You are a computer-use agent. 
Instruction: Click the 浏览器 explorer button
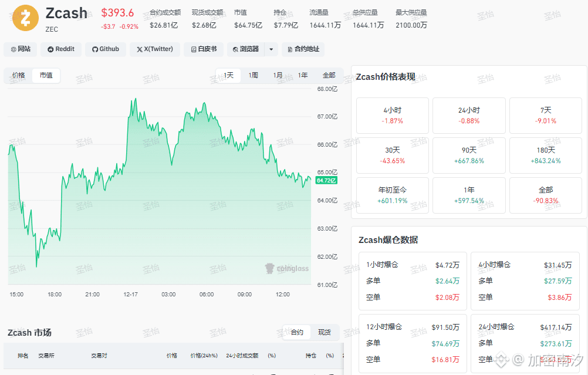pyautogui.click(x=246, y=49)
